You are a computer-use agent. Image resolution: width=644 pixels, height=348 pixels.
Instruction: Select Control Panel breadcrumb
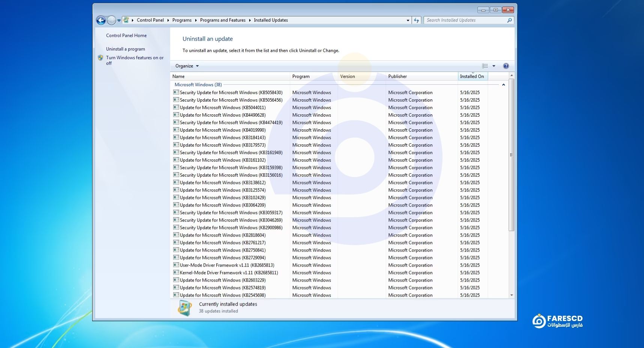click(150, 20)
